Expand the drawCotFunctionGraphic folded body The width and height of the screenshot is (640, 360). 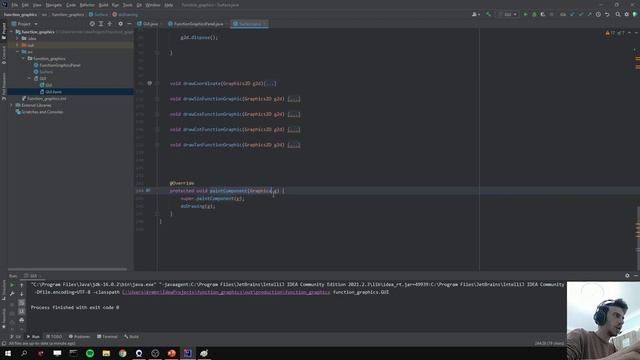pyautogui.click(x=294, y=130)
